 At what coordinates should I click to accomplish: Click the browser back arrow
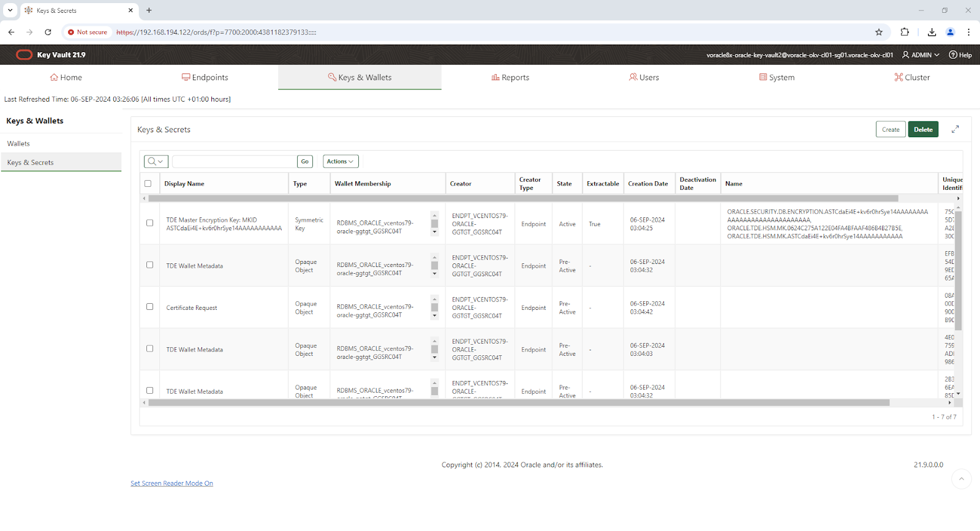11,32
